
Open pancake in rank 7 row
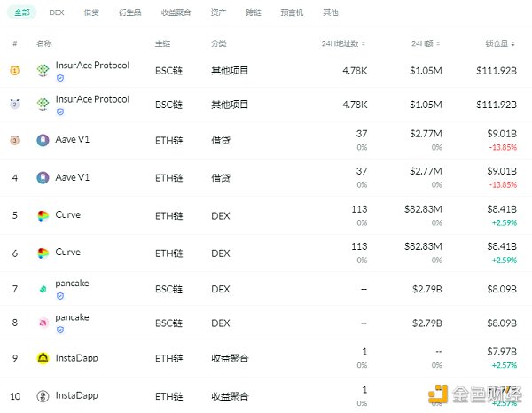point(73,283)
